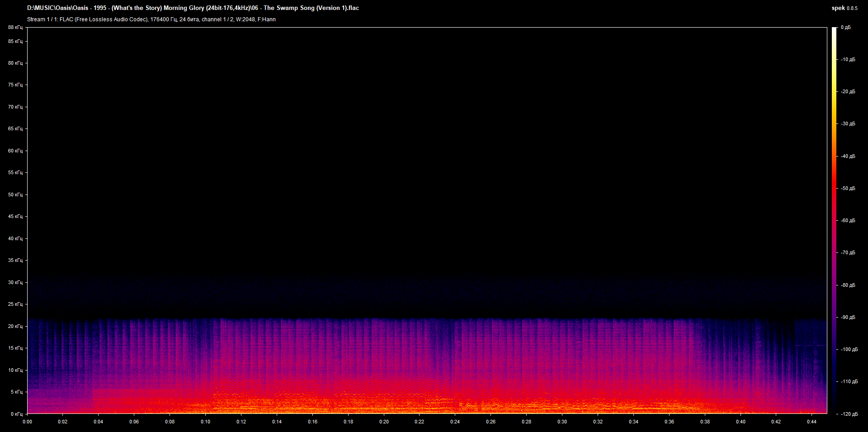
Task: Click the dB color gradient legend bar
Action: coord(835,220)
